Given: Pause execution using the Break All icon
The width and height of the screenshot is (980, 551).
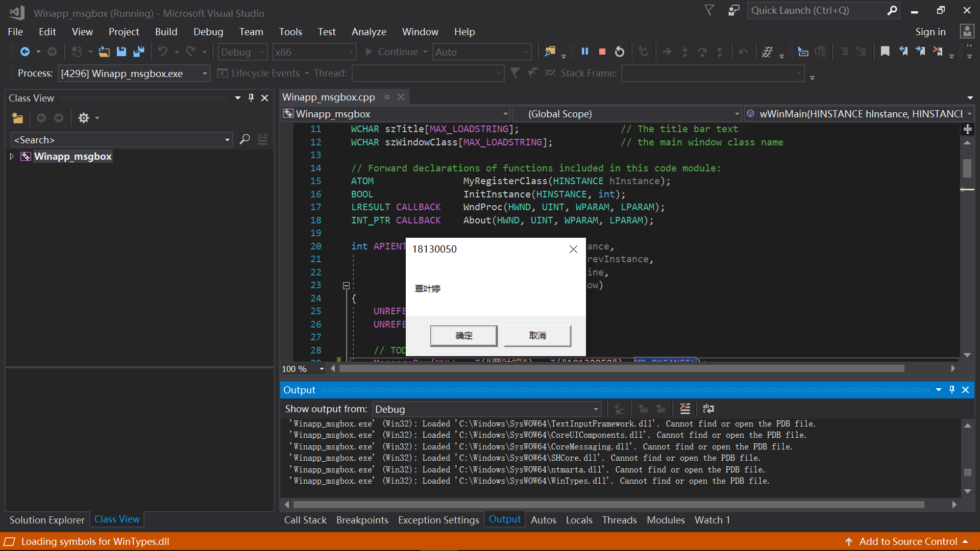Looking at the screenshot, I should pos(585,51).
